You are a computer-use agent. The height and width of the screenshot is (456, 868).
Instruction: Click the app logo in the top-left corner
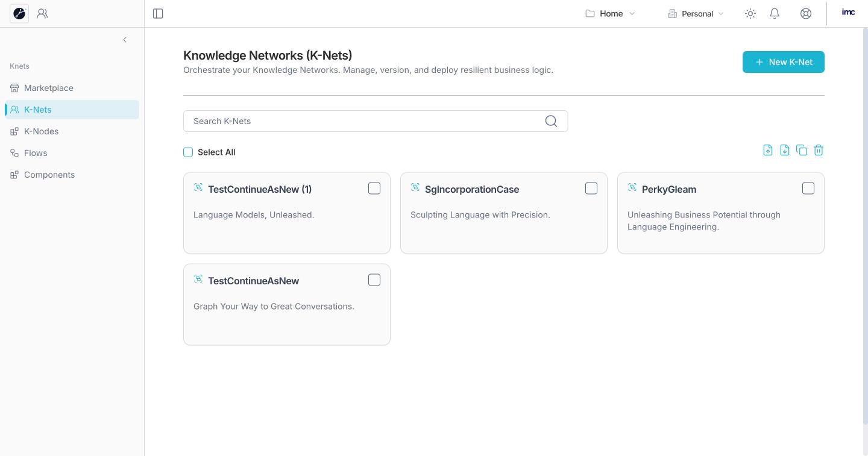point(19,13)
